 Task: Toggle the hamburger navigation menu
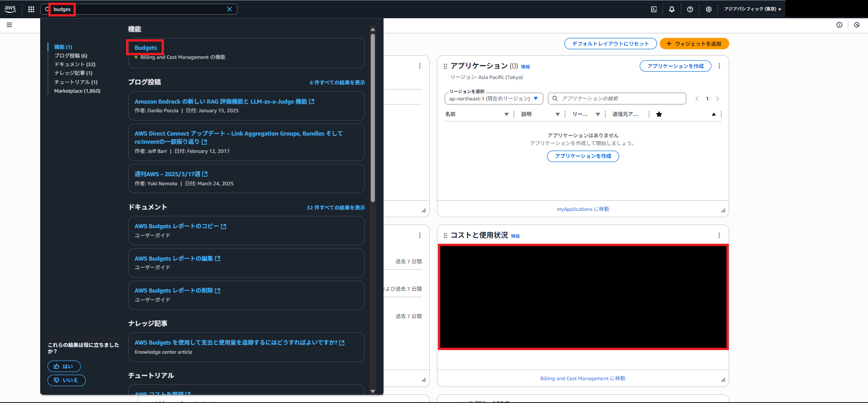[x=9, y=25]
